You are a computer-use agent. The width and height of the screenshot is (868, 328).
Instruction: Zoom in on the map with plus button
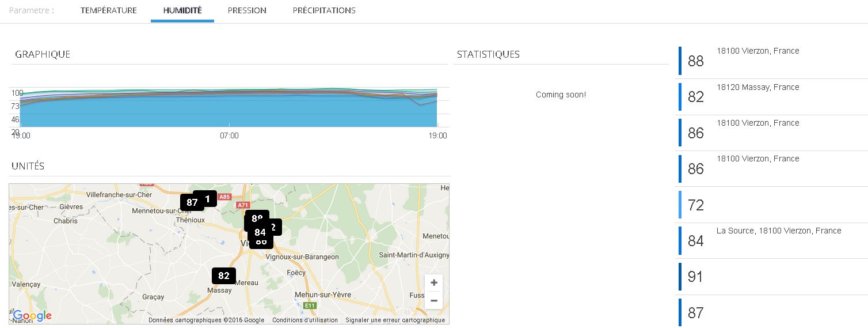click(434, 282)
